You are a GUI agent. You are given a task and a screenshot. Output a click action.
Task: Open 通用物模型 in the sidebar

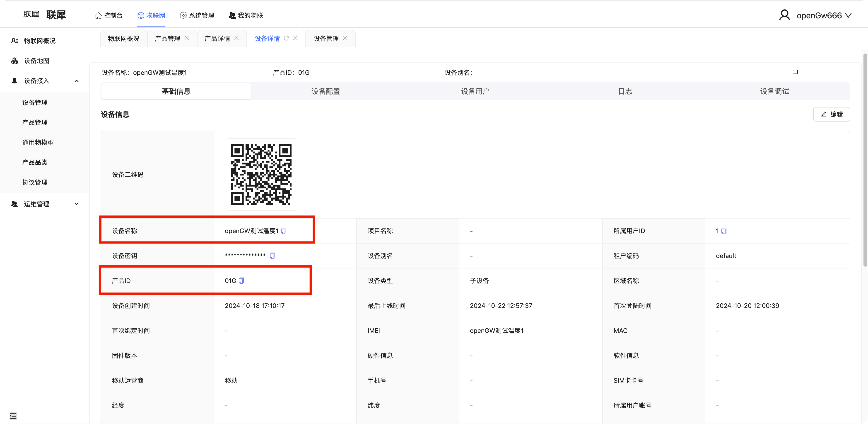(38, 142)
